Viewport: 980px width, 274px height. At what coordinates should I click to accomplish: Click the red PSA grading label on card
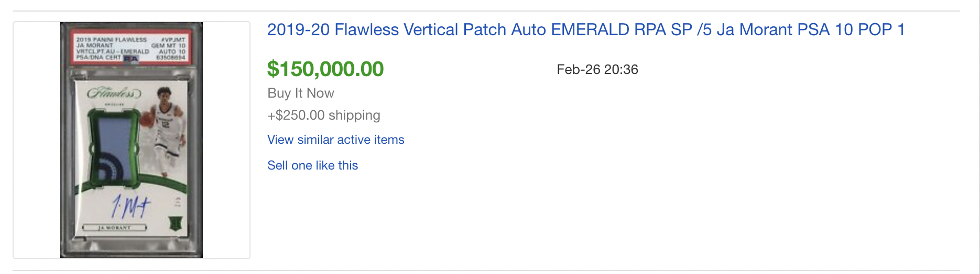pos(131,48)
